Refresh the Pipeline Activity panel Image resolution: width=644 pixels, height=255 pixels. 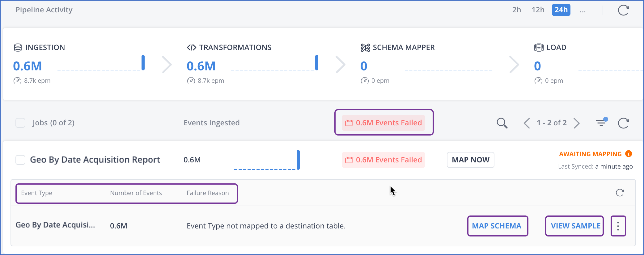(x=623, y=10)
